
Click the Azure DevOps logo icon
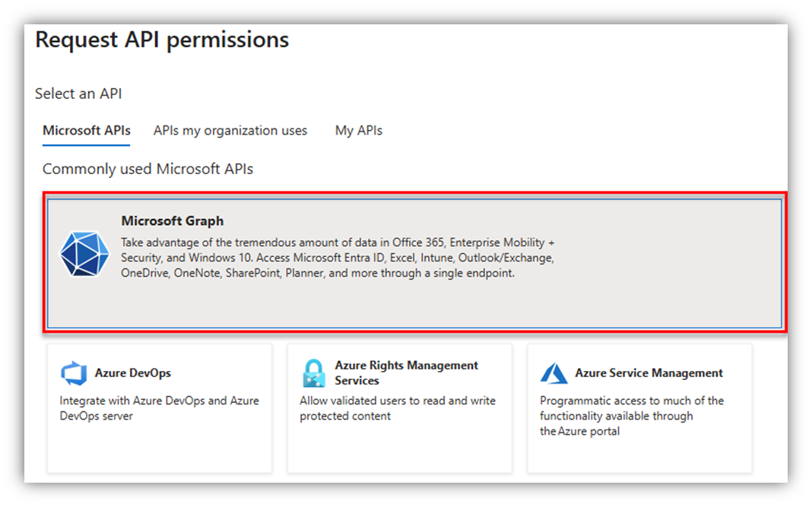(x=74, y=373)
